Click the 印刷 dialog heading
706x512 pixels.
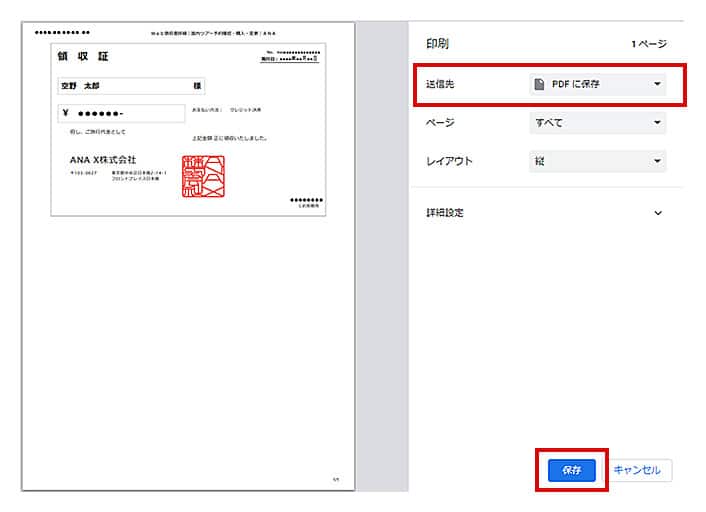[x=437, y=43]
